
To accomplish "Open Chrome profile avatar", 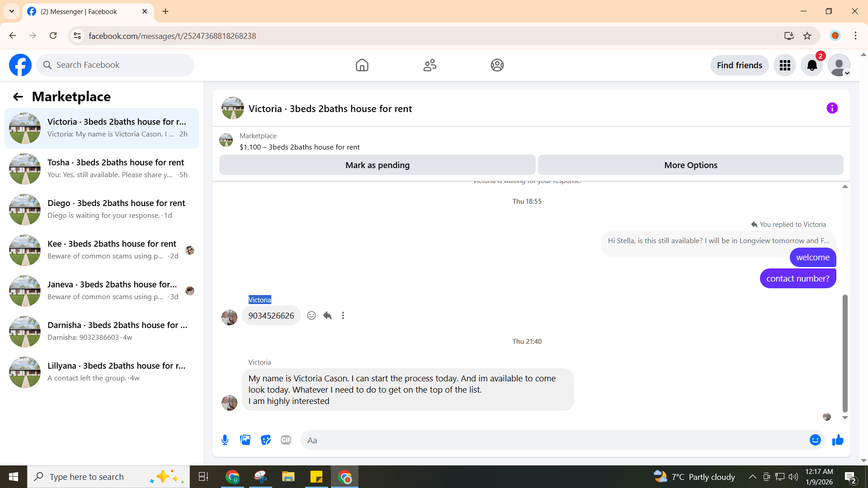I will [835, 36].
